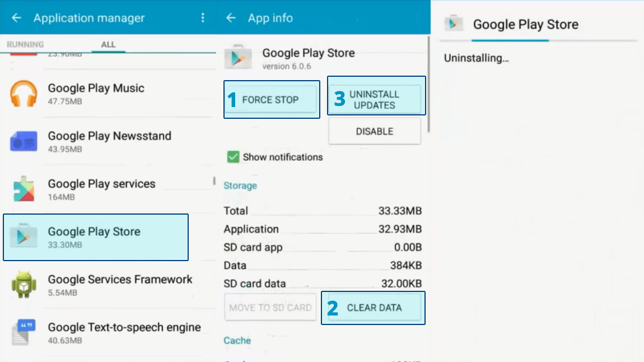The image size is (644, 362).
Task: Click '164MB' size under Play services
Action: click(x=61, y=197)
